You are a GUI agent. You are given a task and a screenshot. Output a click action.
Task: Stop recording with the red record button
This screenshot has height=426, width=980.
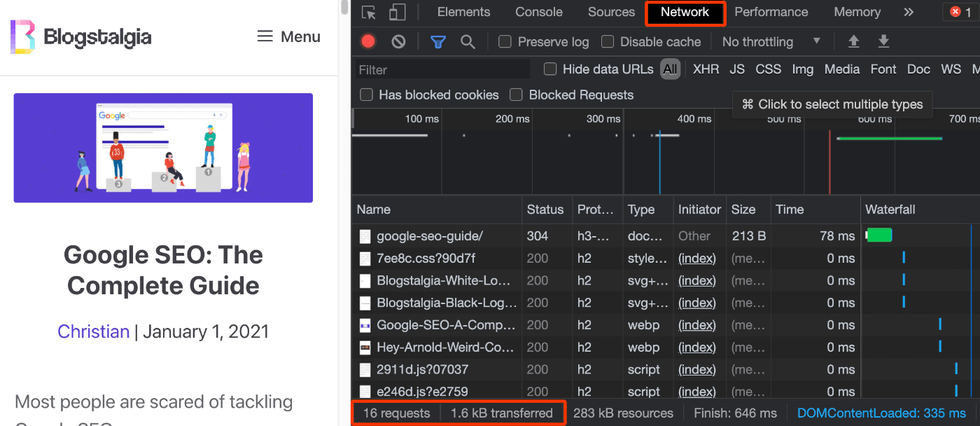[x=368, y=42]
